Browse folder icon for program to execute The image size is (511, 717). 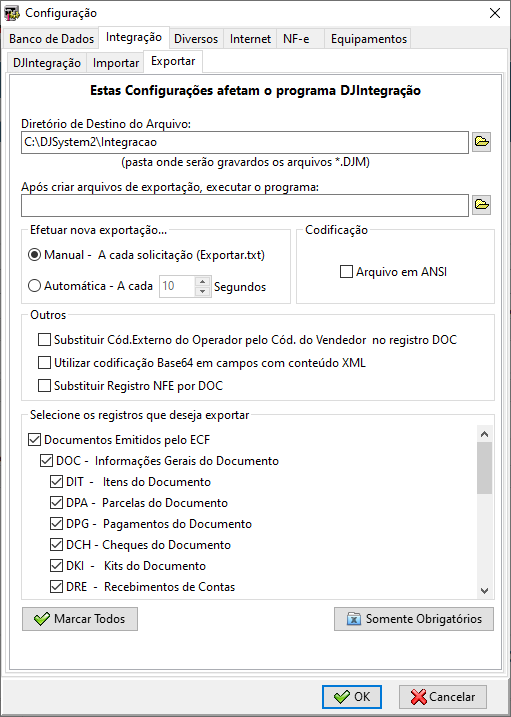pyautogui.click(x=481, y=205)
